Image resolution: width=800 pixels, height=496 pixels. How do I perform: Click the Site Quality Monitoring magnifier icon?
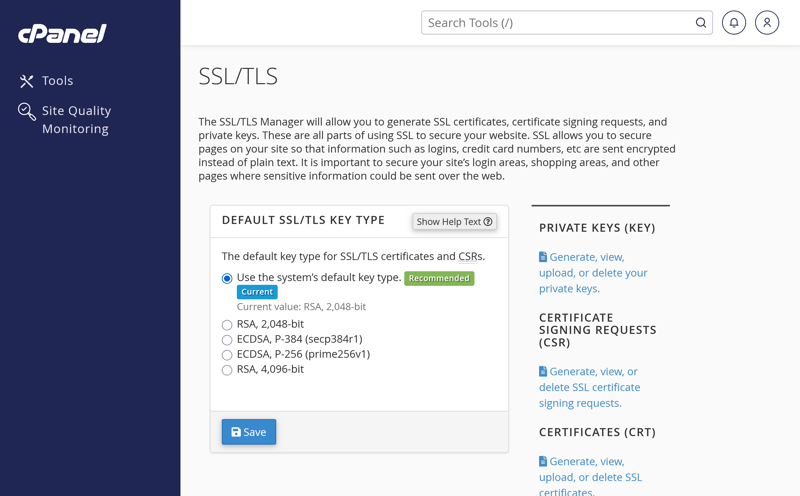click(27, 111)
